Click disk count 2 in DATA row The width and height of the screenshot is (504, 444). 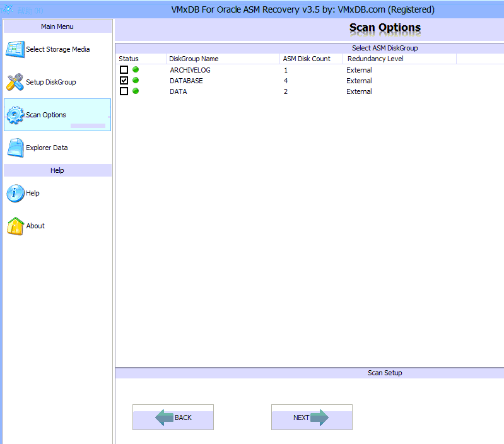click(x=286, y=91)
